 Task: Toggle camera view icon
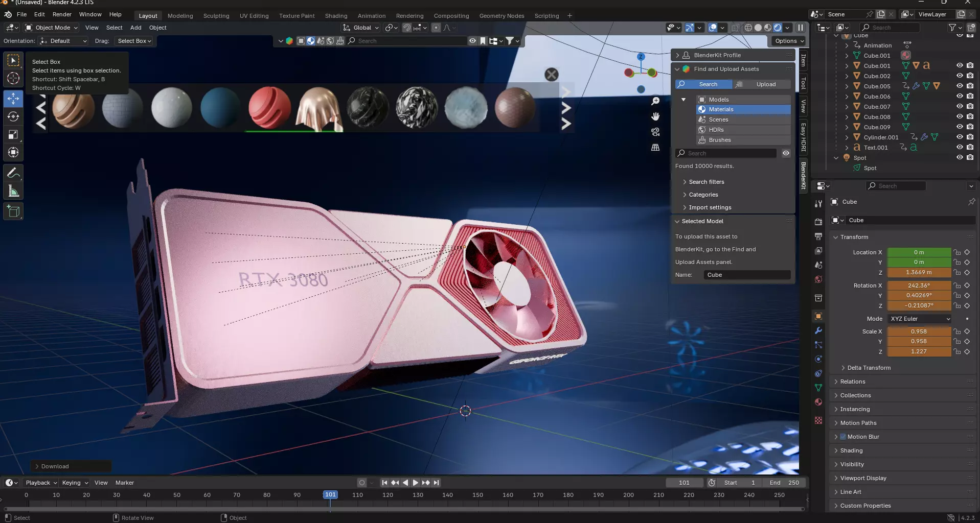pyautogui.click(x=655, y=132)
